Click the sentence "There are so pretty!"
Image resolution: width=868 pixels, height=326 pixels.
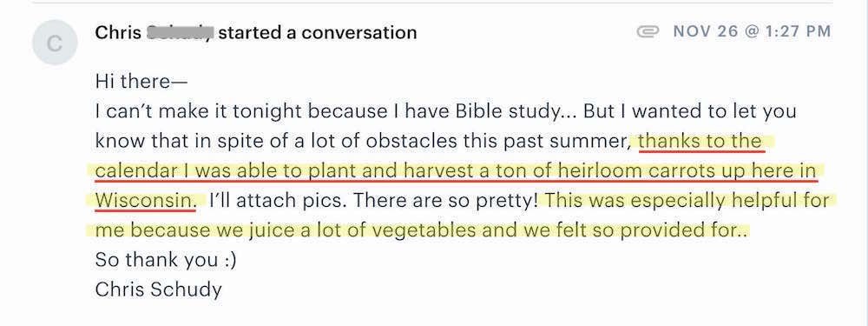tap(445, 200)
